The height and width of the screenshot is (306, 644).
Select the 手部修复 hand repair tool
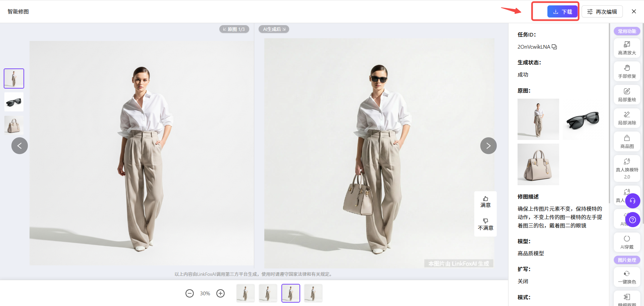tap(627, 71)
